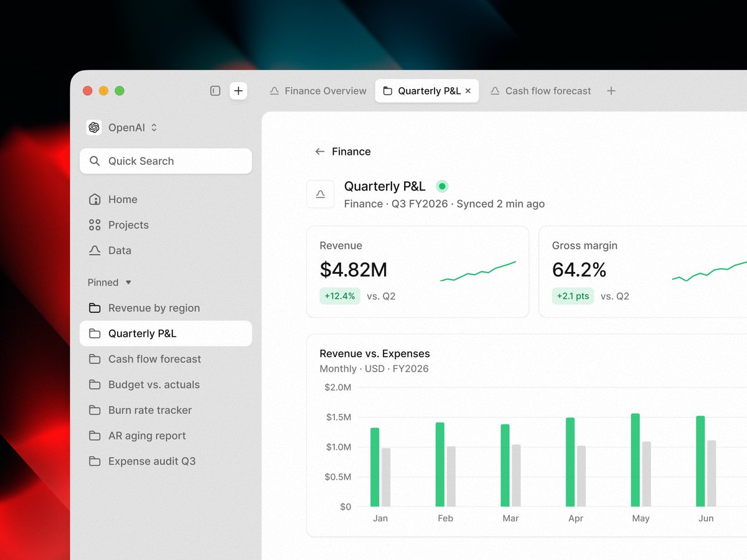Click the 64.2% gross margin value

580,270
